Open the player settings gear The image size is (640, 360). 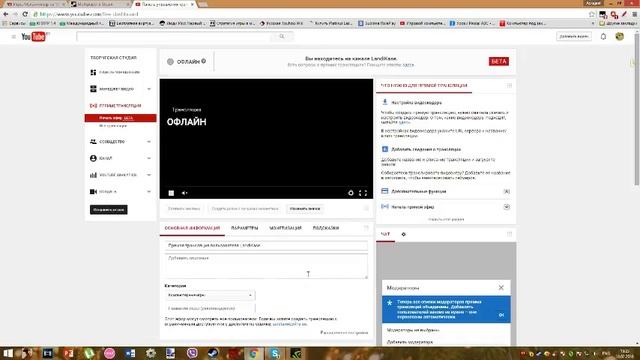point(351,193)
